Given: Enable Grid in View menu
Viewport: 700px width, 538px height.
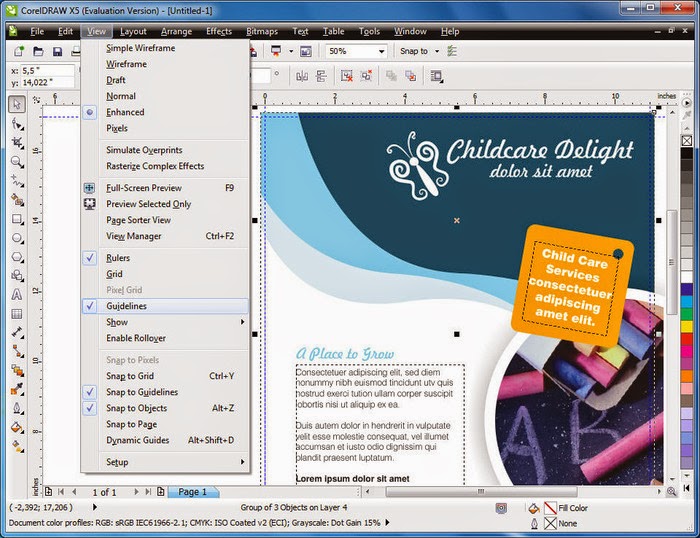Looking at the screenshot, I should point(165,274).
